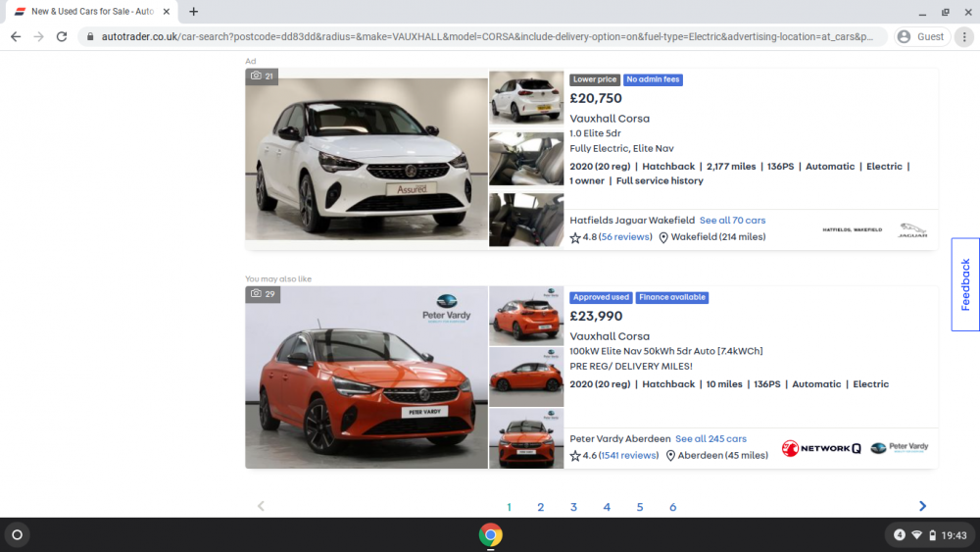Screen dimensions: 980x552
Task: Click the Peter Vardy star rating icon
Action: [x=575, y=456]
